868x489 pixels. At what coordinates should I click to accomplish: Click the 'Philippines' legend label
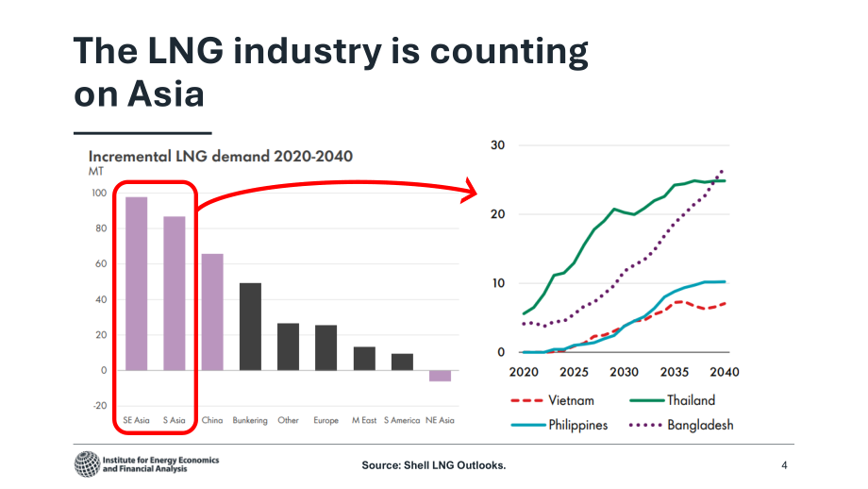[578, 426]
